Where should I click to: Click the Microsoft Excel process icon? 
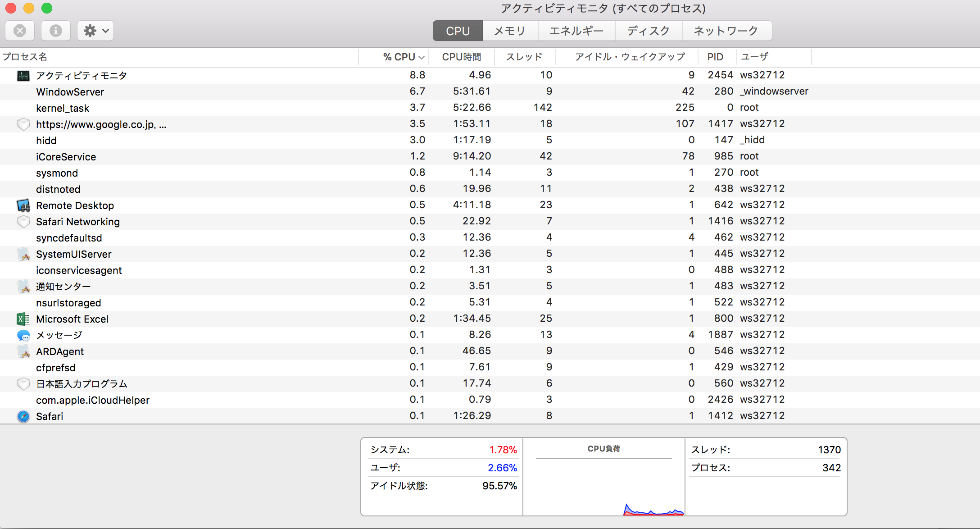click(23, 319)
